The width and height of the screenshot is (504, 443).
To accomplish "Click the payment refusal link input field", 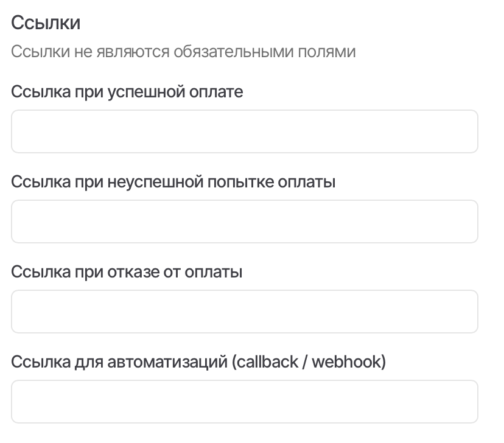I will point(244,312).
